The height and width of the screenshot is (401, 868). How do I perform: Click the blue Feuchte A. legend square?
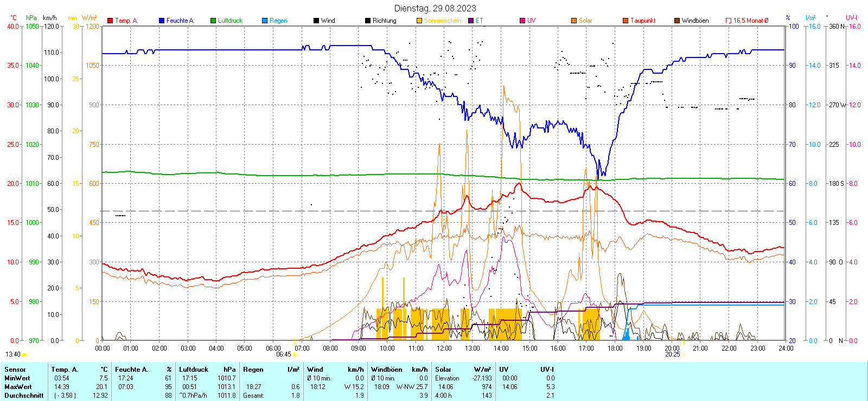162,21
